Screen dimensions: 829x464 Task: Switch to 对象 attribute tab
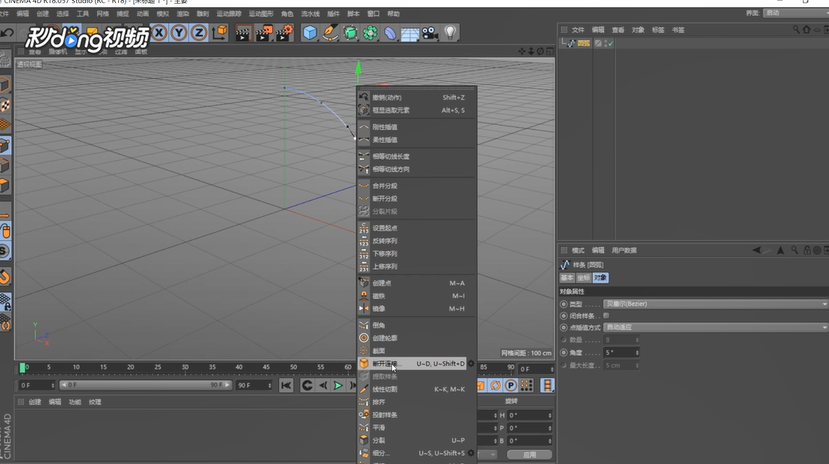(601, 278)
